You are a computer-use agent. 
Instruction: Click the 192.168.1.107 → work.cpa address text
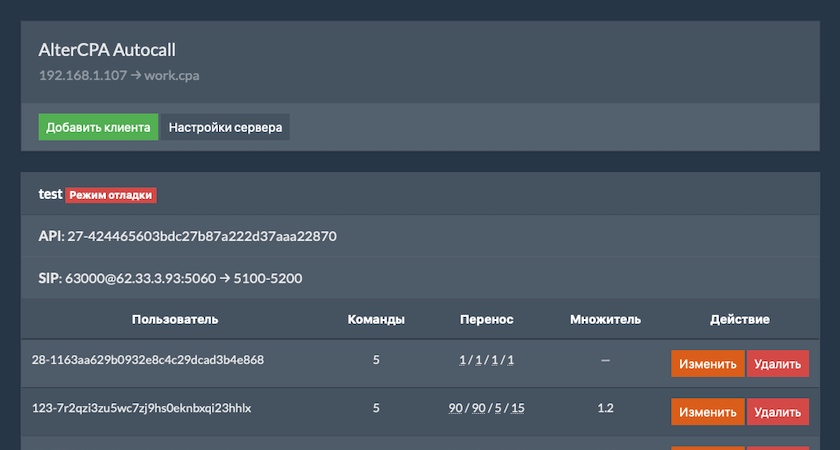[x=119, y=76]
